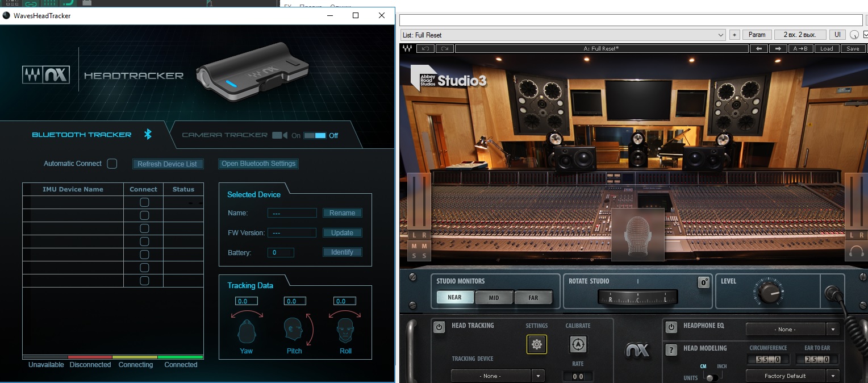Image resolution: width=868 pixels, height=383 pixels.
Task: Go to next preset with right arrow
Action: click(x=778, y=49)
